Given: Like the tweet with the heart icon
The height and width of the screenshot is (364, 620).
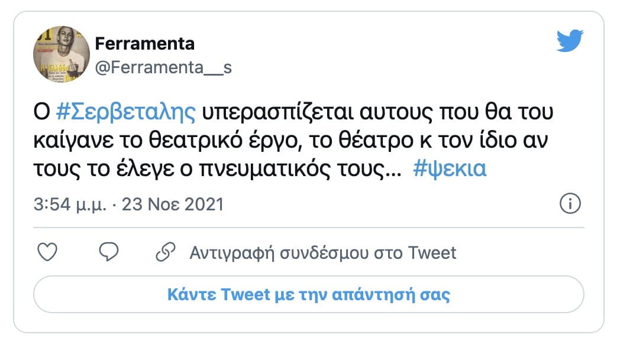Looking at the screenshot, I should [x=47, y=253].
